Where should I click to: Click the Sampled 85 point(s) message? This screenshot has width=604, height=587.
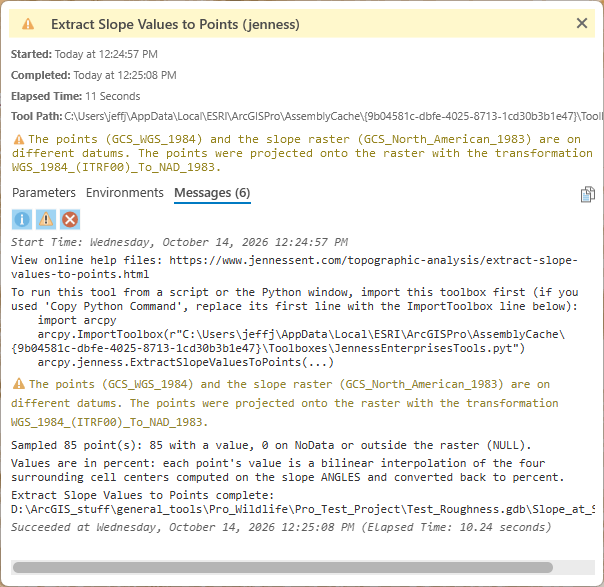(x=271, y=445)
